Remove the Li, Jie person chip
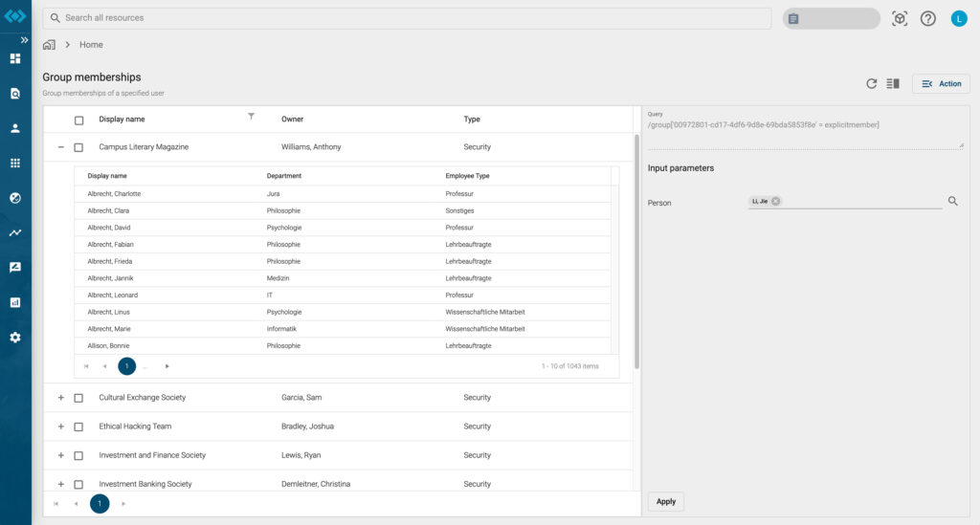This screenshot has width=980, height=525. tap(775, 201)
